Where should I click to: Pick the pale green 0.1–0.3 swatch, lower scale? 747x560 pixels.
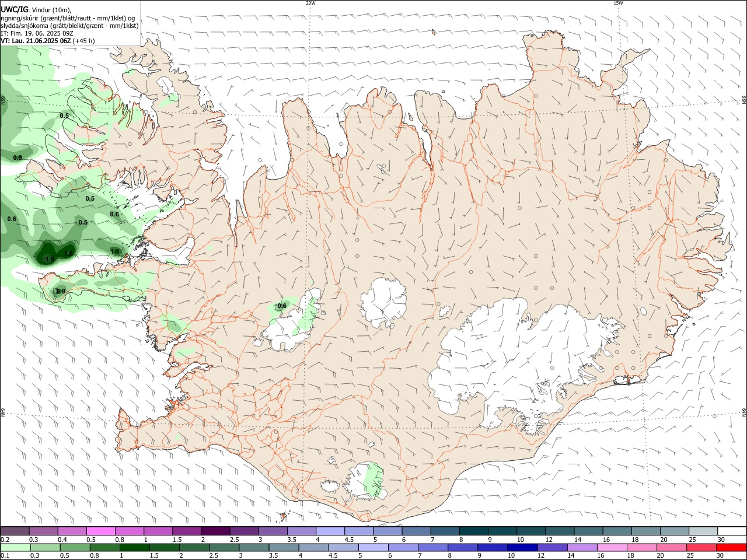[x=15, y=547]
